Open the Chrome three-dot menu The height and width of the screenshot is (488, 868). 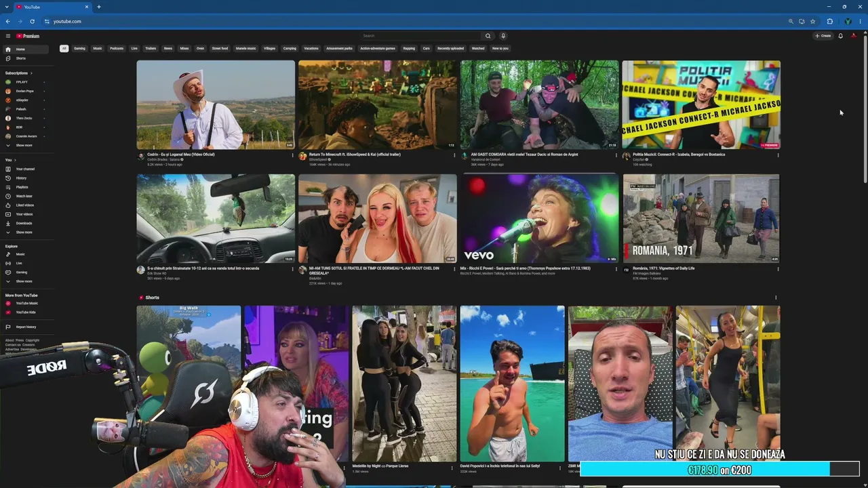click(860, 21)
